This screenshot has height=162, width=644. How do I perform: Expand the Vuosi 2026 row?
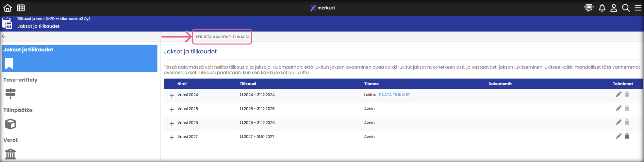172,123
